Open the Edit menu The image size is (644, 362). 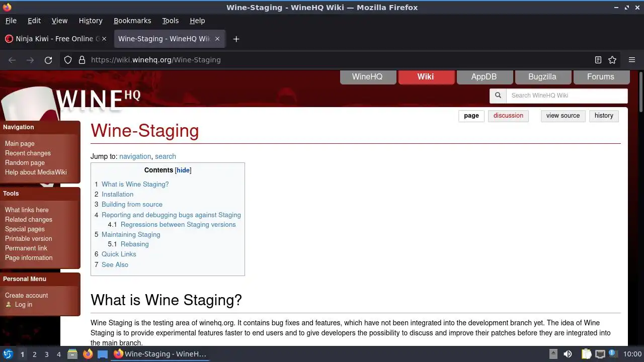(34, 21)
